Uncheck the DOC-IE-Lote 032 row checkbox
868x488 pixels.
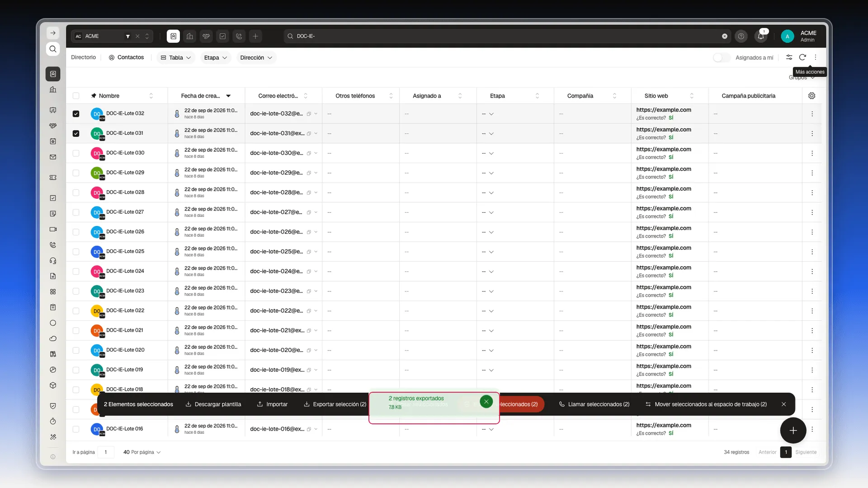click(x=76, y=114)
